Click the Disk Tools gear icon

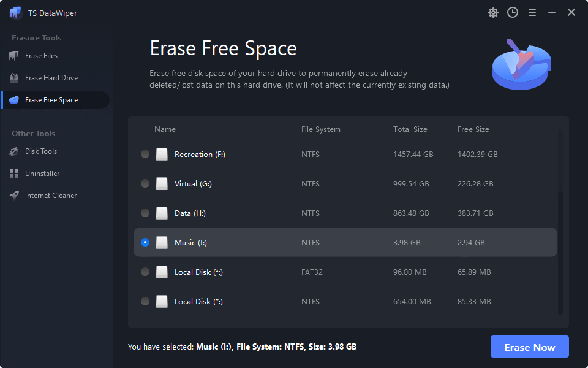click(14, 151)
